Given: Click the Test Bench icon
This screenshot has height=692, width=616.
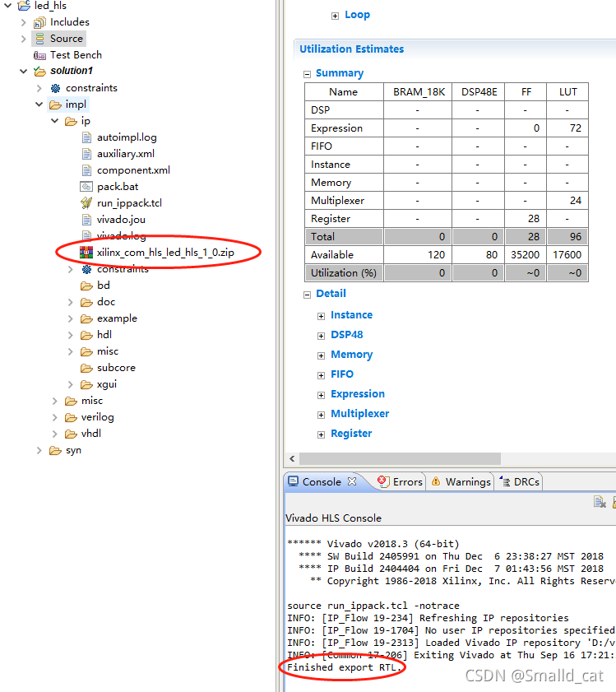Looking at the screenshot, I should pyautogui.click(x=39, y=55).
